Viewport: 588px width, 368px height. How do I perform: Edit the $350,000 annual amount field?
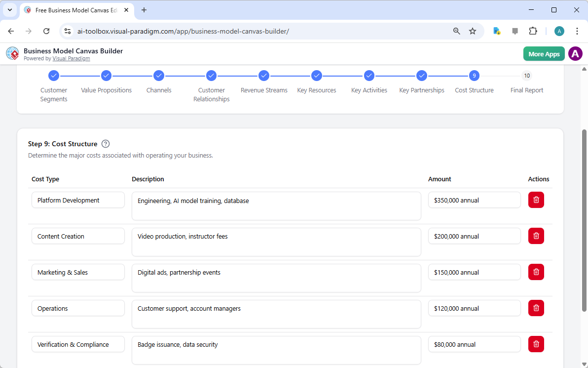pos(474,200)
